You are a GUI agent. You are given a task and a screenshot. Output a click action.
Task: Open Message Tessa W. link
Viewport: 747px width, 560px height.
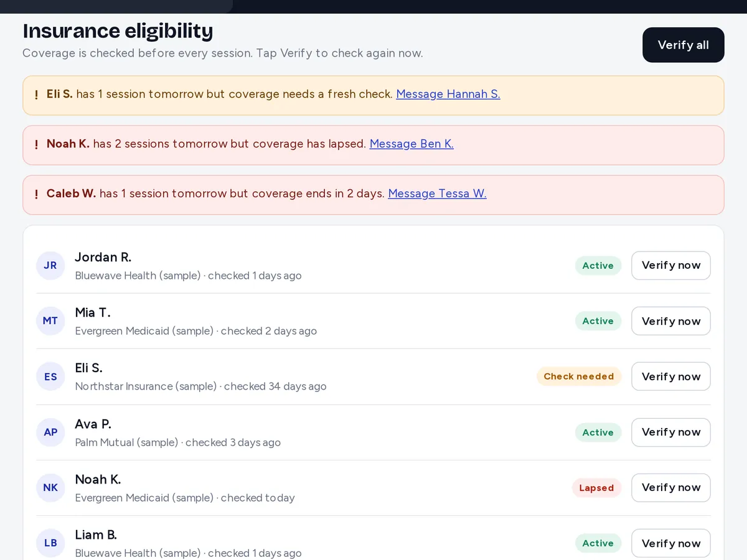(x=437, y=194)
